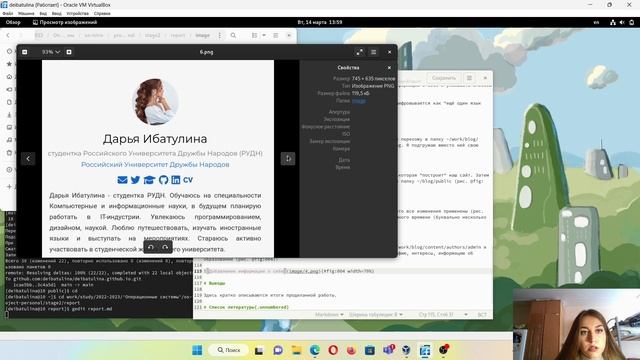Open the three-dot path menu in file manager
The height and width of the screenshot is (360, 640).
[x=220, y=36]
